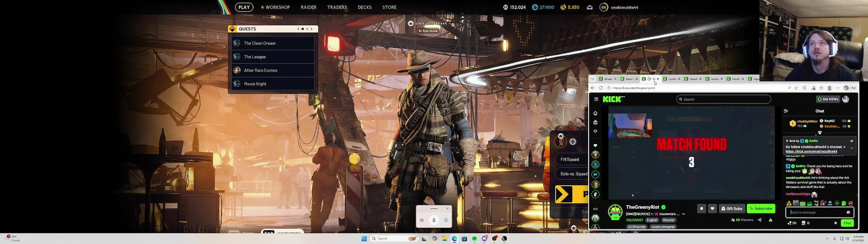
Task: Switch to the Combo browser tab
Action: pos(672,79)
